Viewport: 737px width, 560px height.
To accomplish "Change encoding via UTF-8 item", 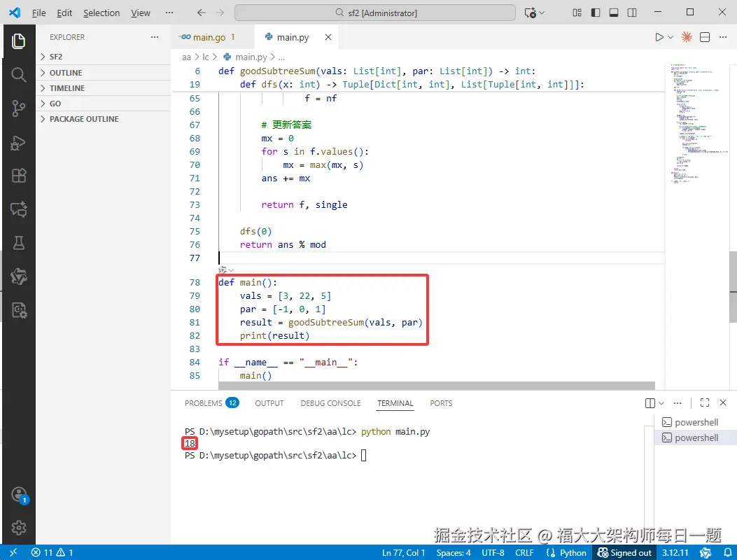I will point(493,552).
